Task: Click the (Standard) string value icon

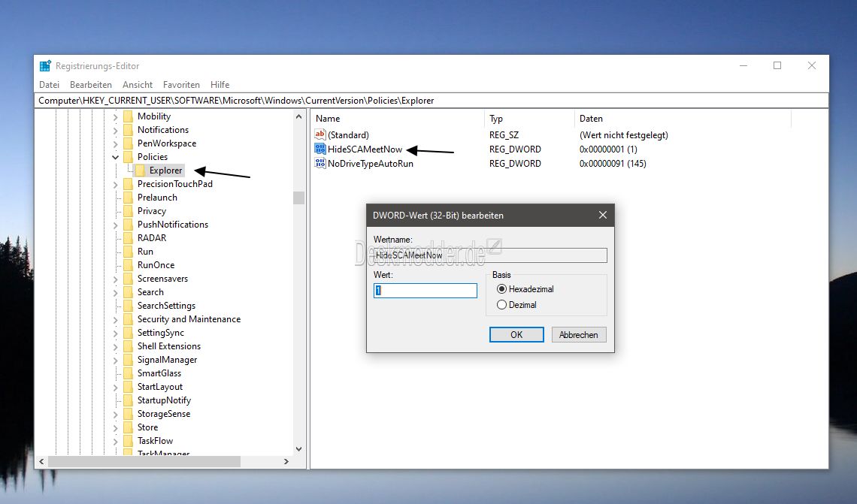Action: [x=319, y=134]
